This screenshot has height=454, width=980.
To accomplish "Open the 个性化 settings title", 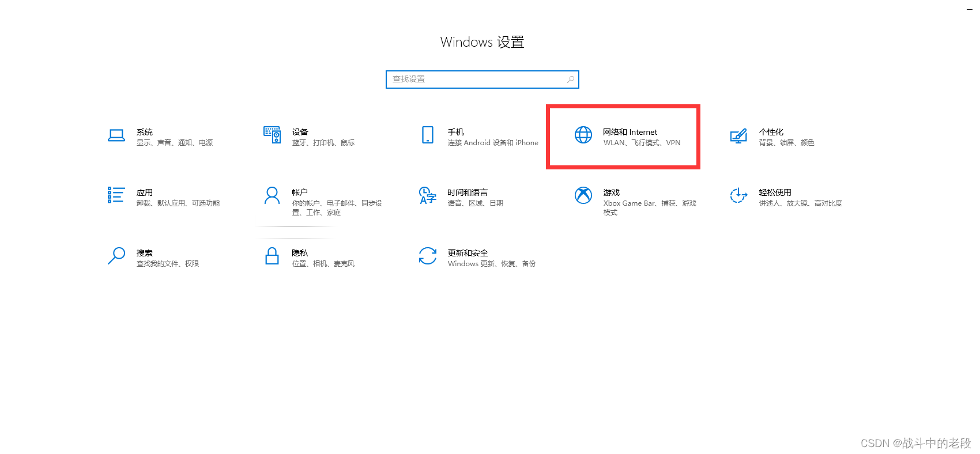I will point(771,132).
